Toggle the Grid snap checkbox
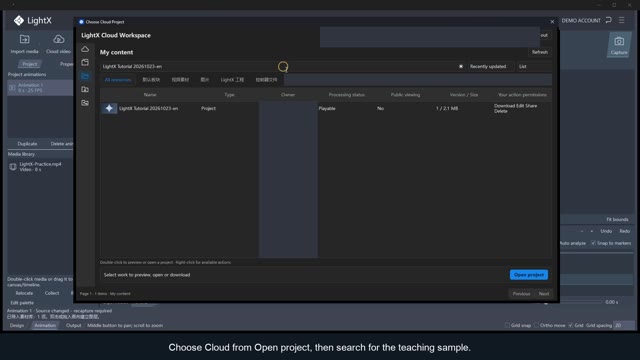640x360 pixels. 507,325
